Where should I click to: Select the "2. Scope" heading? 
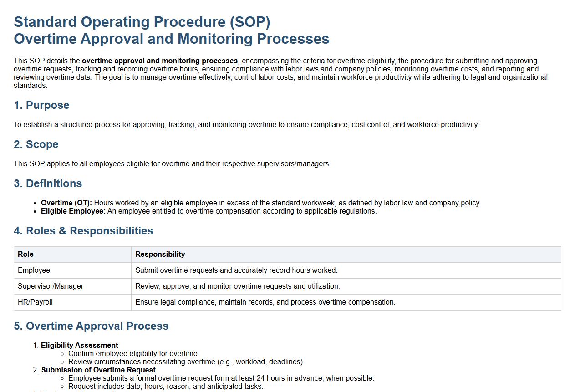pyautogui.click(x=36, y=144)
